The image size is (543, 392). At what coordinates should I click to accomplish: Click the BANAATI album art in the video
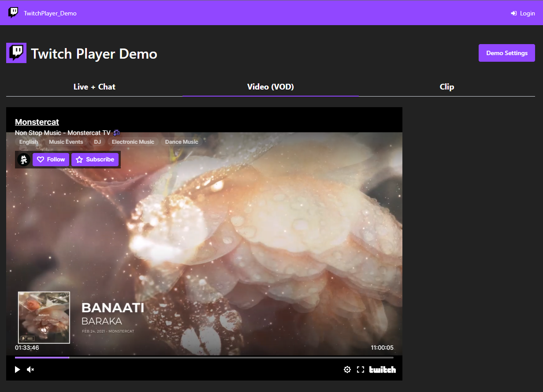point(44,317)
